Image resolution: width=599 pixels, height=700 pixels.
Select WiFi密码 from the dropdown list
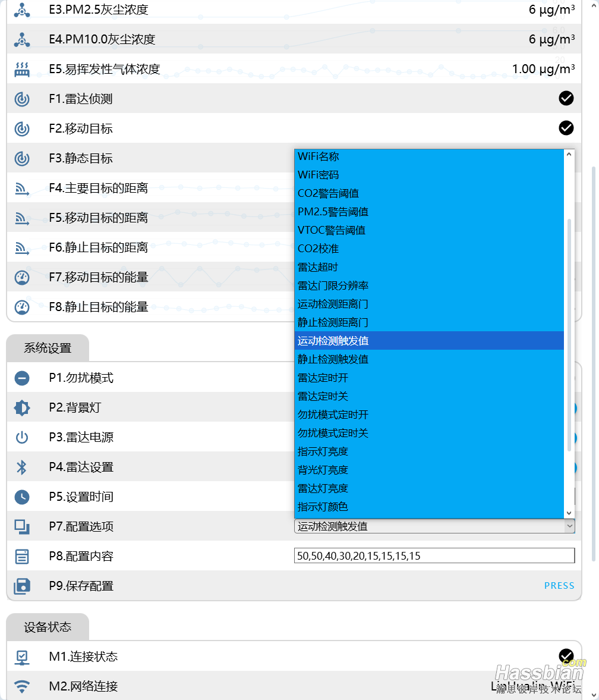(x=429, y=175)
